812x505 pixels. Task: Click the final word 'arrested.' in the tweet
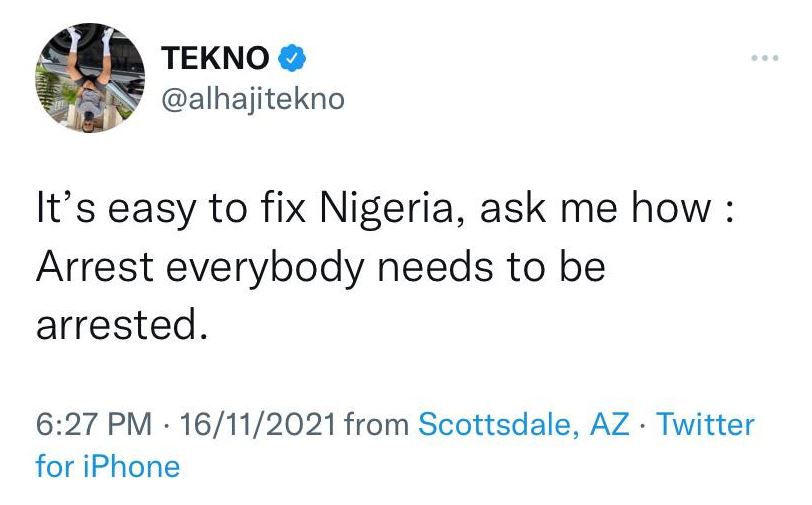click(121, 325)
